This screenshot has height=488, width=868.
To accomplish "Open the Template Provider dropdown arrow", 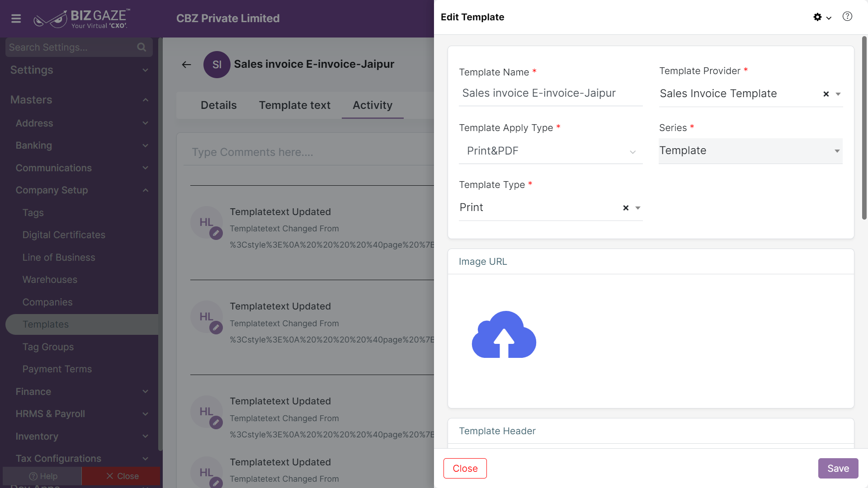I will (x=838, y=94).
